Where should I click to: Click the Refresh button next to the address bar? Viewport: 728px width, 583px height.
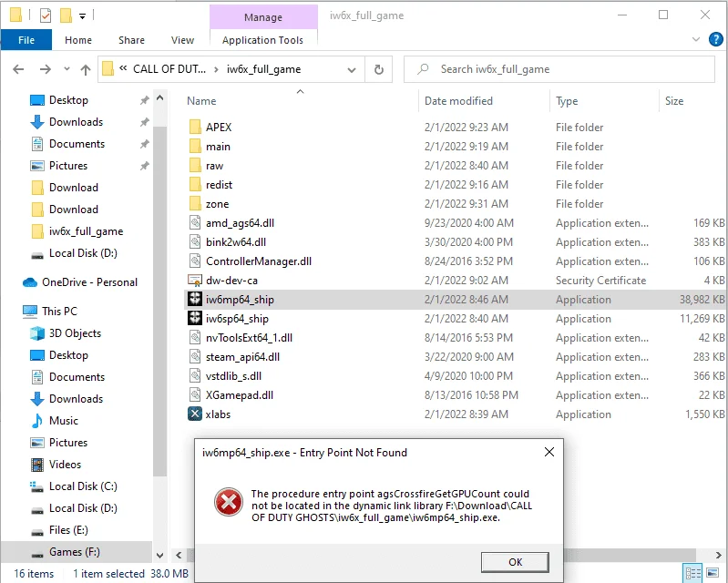click(x=379, y=69)
